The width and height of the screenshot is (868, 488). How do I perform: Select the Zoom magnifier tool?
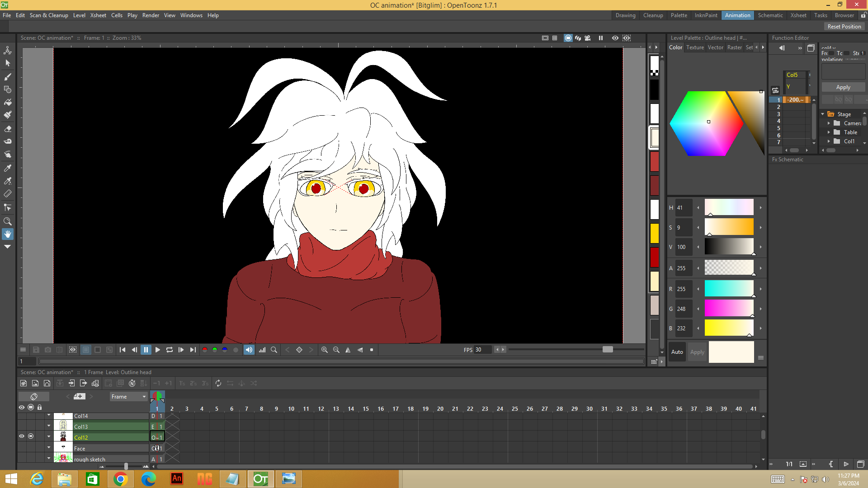(x=8, y=221)
